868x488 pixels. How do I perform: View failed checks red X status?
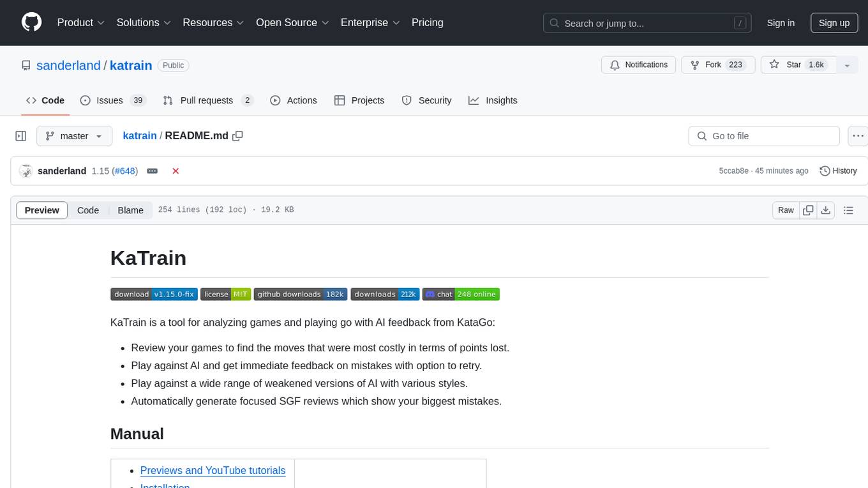[176, 171]
